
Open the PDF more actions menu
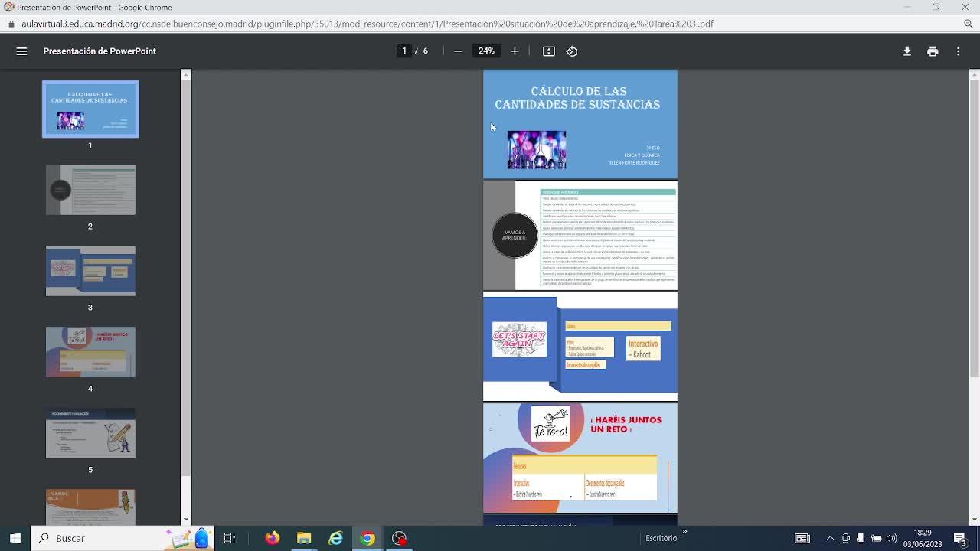(x=958, y=51)
